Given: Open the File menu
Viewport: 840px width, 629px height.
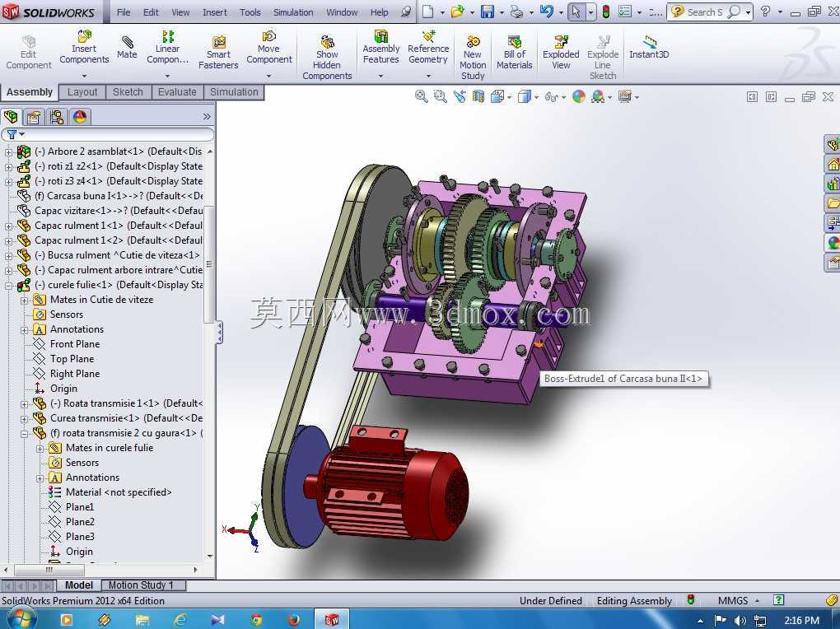Looking at the screenshot, I should pyautogui.click(x=124, y=12).
